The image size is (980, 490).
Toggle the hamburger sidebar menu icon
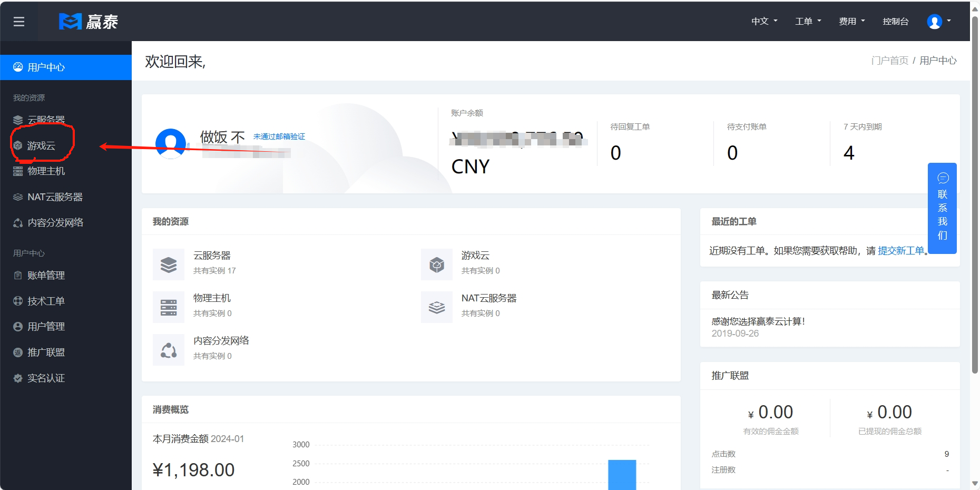19,22
